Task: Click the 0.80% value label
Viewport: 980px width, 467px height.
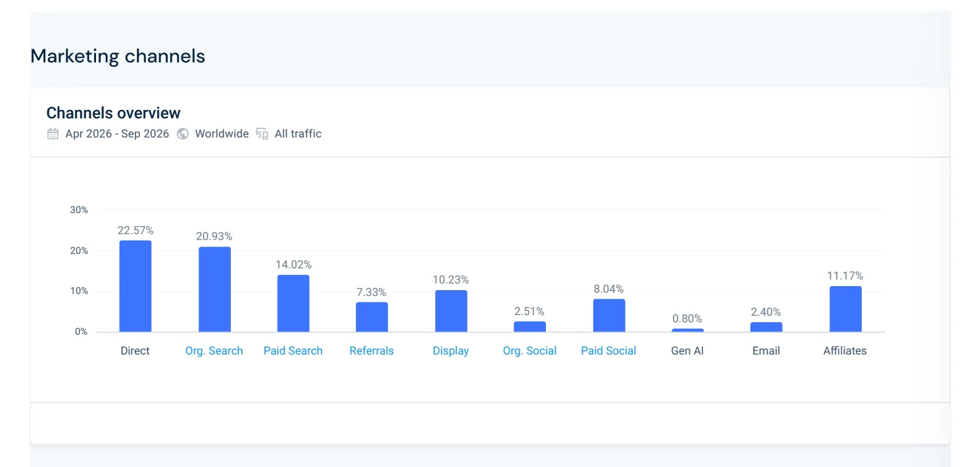Action: [687, 318]
